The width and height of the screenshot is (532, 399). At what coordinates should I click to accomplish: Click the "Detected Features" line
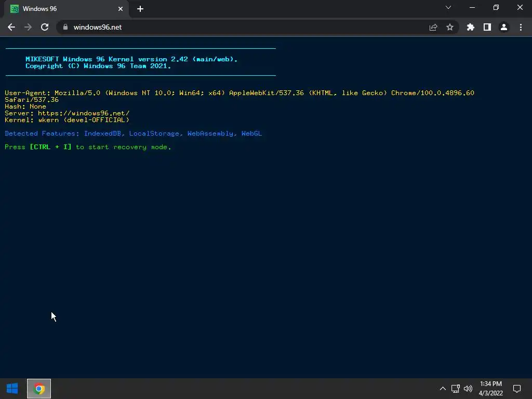pos(134,134)
